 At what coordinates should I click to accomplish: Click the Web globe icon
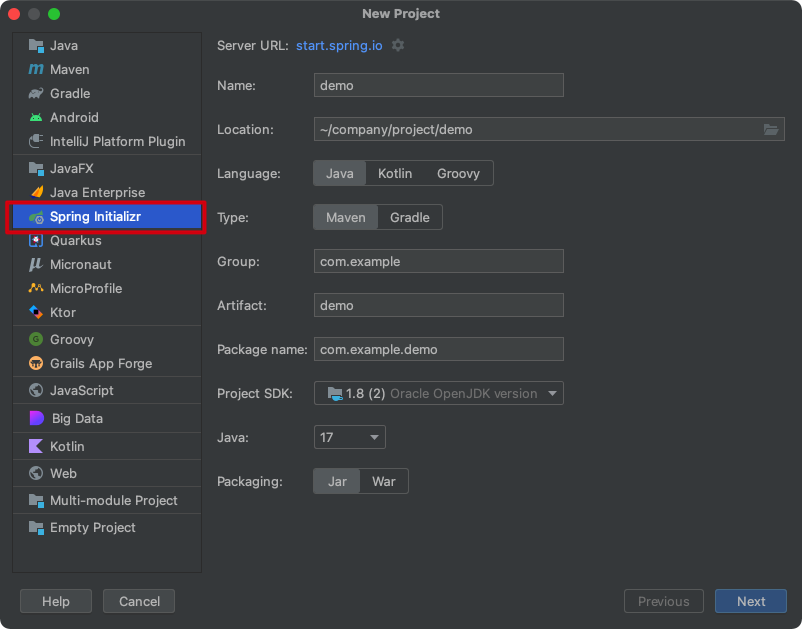[36, 473]
